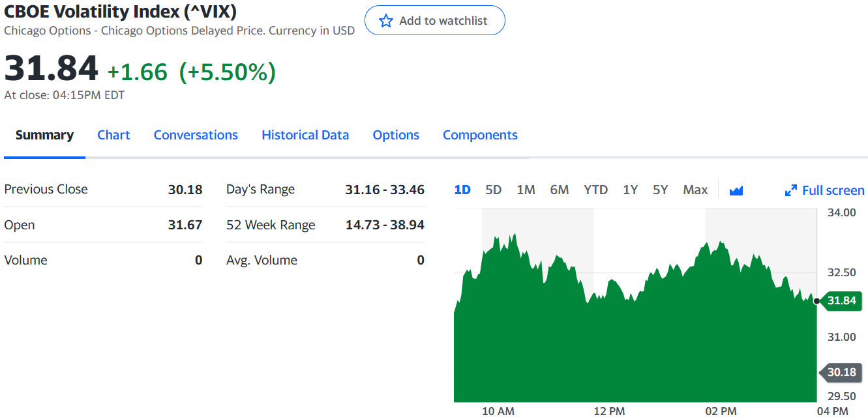View the Components tab
This screenshot has height=417, width=868.
point(480,135)
